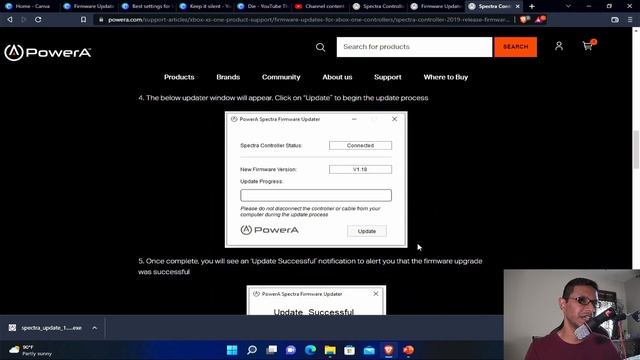Click the Brave browser taskbar icon

(x=389, y=350)
